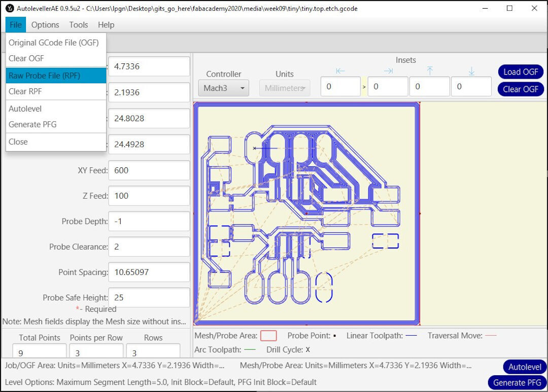Click the field showing 24.4928
This screenshot has width=548, height=392.
click(x=149, y=145)
